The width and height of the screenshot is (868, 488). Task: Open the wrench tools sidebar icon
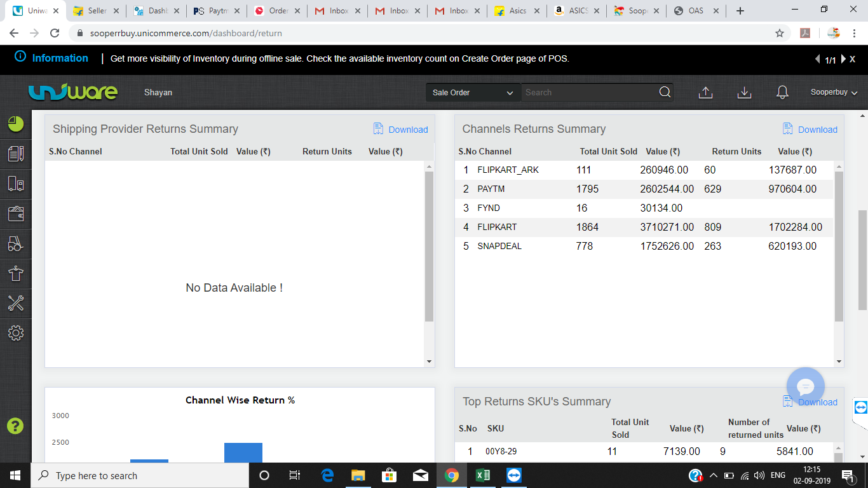pyautogui.click(x=16, y=303)
